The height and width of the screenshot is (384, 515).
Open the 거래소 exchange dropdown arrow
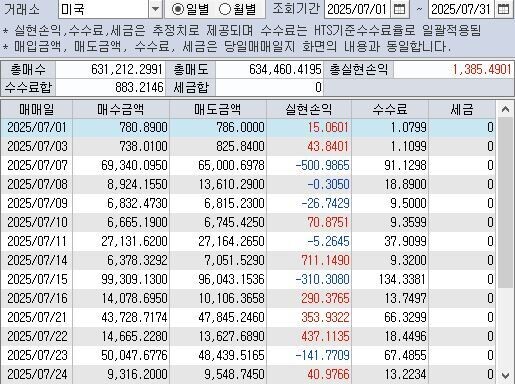coord(155,9)
